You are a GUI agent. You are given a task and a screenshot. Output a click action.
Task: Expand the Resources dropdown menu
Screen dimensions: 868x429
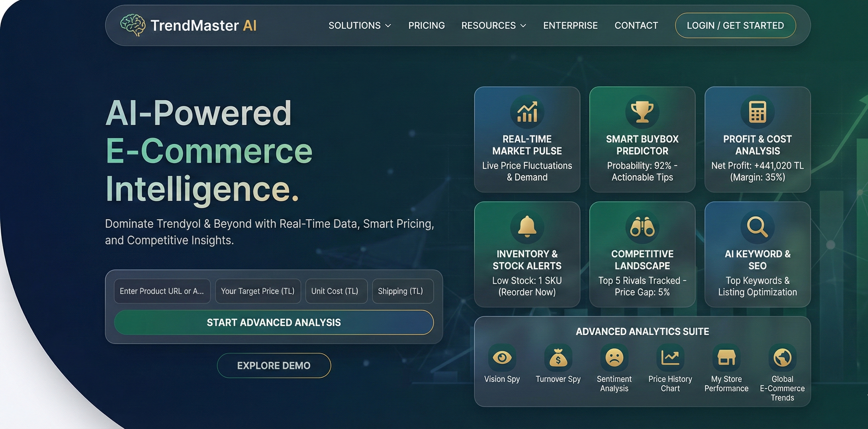pos(494,26)
